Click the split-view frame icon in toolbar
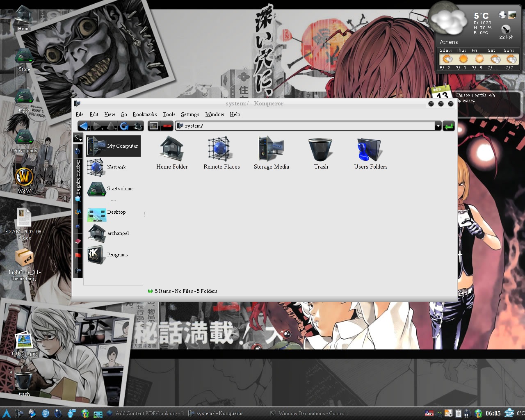Image resolution: width=525 pixels, height=420 pixels. tap(154, 126)
